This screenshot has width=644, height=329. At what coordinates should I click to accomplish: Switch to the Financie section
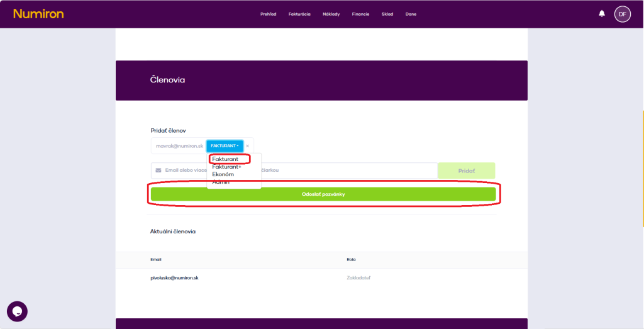coord(361,14)
